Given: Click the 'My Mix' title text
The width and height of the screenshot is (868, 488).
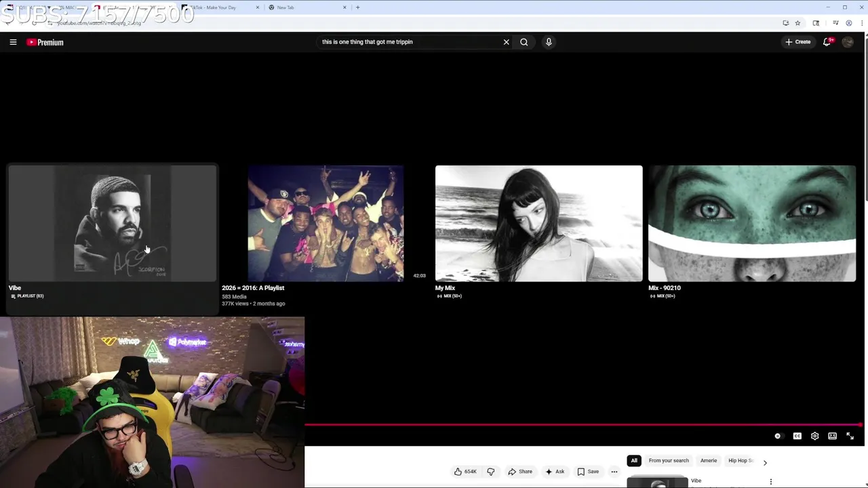Looking at the screenshot, I should pyautogui.click(x=445, y=288).
